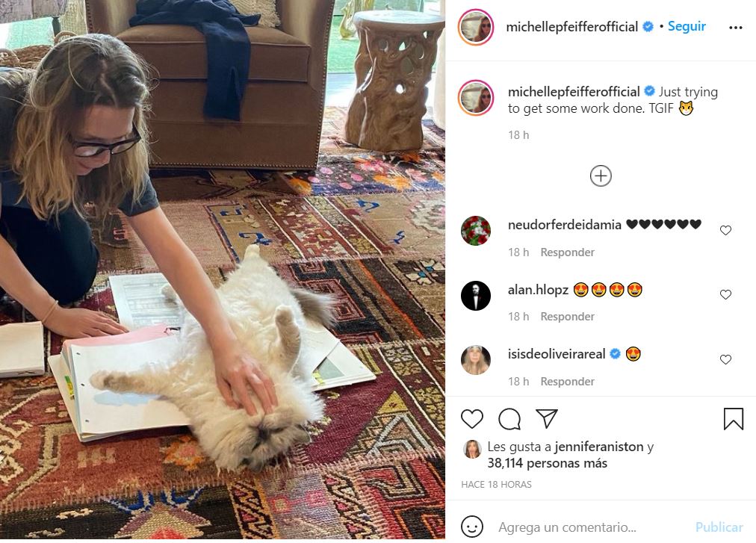Follow the account via Seguir
This screenshot has height=543, width=756.
tap(687, 26)
